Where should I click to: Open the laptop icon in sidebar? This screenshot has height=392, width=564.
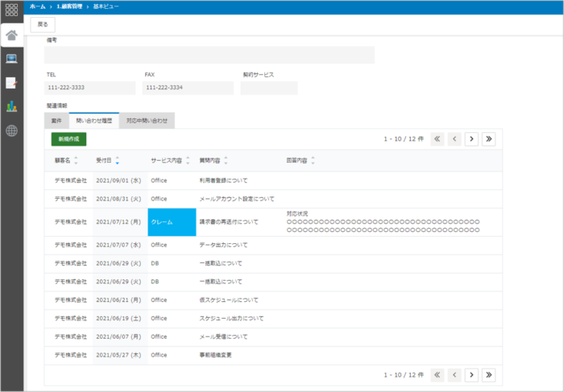coord(11,59)
